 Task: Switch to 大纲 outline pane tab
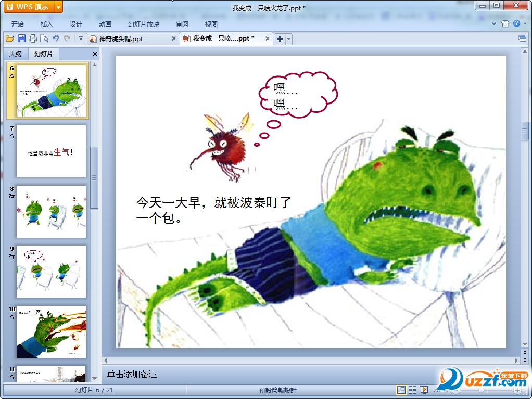click(15, 54)
